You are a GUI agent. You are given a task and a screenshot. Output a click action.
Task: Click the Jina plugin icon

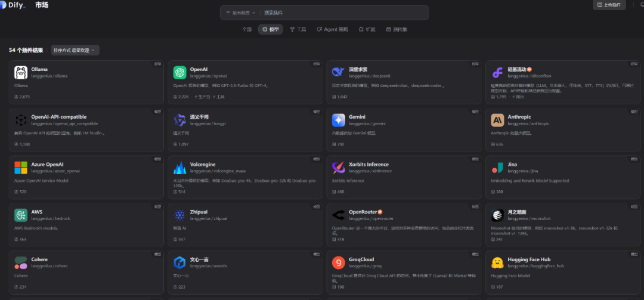pyautogui.click(x=497, y=167)
